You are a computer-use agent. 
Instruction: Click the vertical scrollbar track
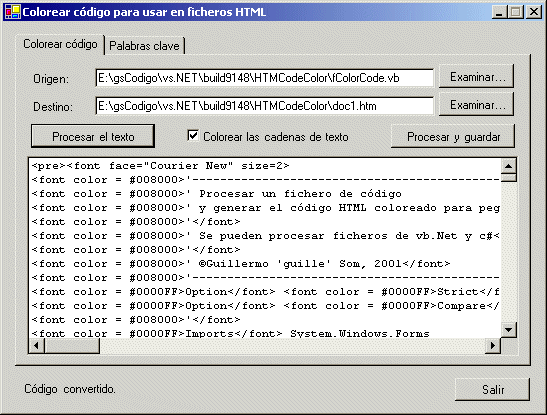tap(508, 252)
